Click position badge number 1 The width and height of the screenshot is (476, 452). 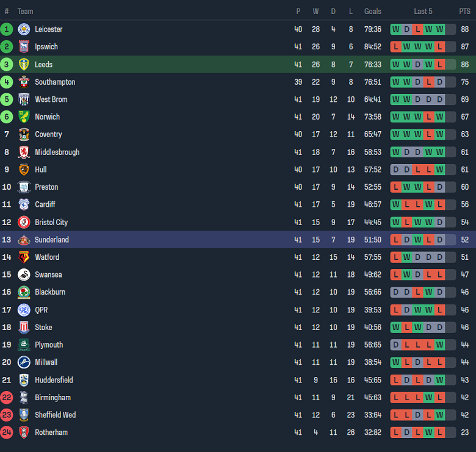7,29
